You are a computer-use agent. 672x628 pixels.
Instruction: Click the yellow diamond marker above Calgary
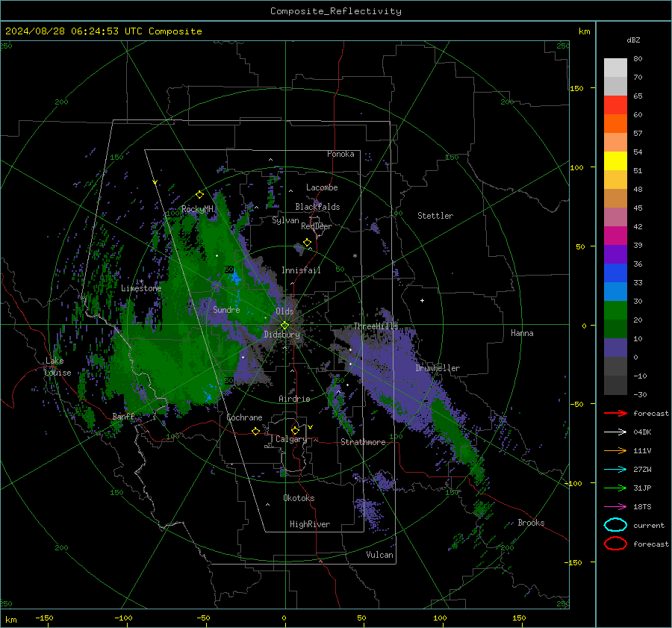click(x=295, y=430)
